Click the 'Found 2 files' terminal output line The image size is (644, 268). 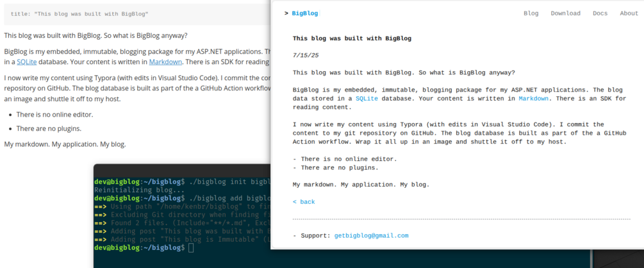[183, 222]
